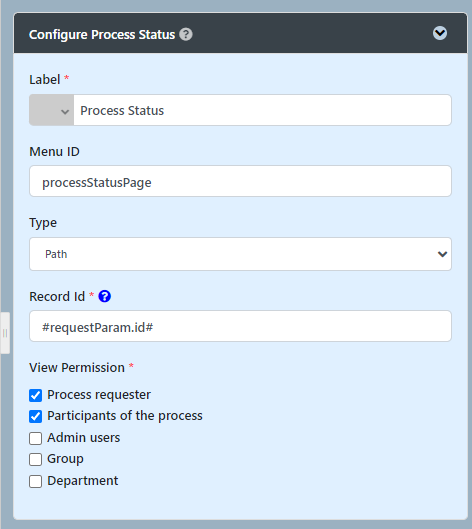Click the Menu ID field label

tap(54, 151)
